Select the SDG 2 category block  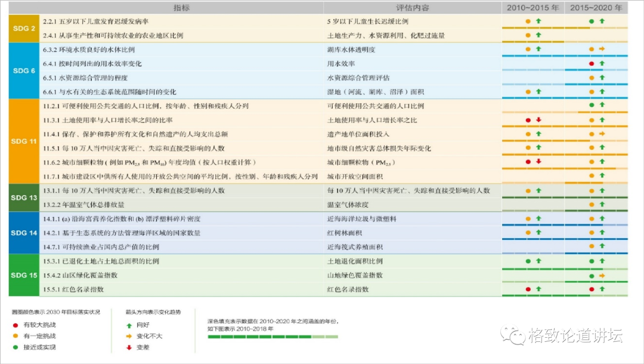pyautogui.click(x=24, y=29)
